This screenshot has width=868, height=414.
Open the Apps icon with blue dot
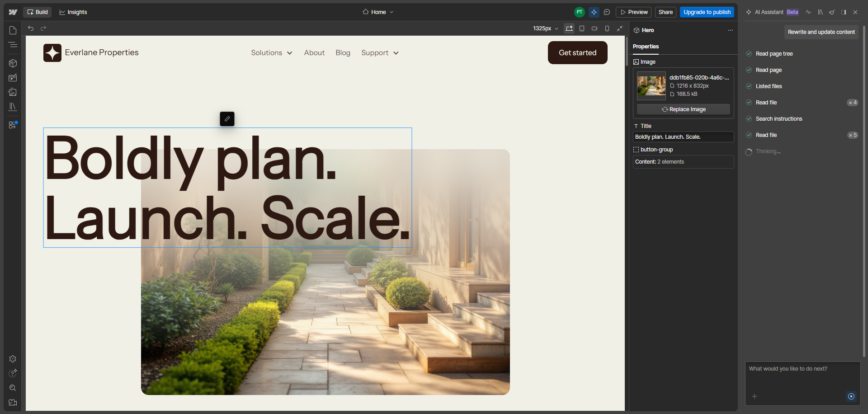[x=13, y=125]
